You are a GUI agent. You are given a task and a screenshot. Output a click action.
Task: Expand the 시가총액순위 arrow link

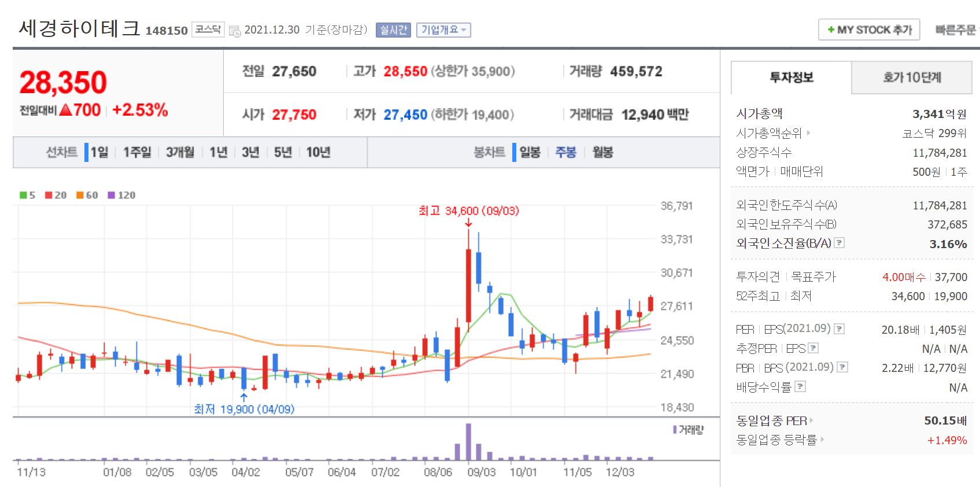[x=808, y=133]
